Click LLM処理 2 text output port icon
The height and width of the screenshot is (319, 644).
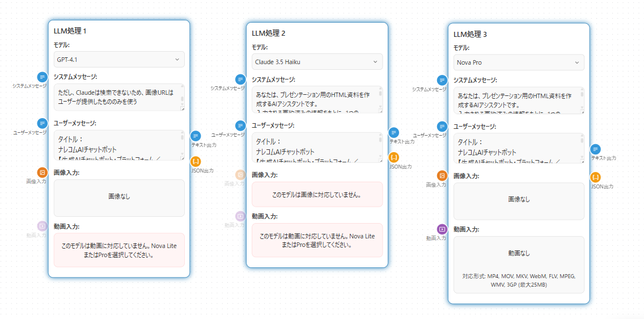click(394, 132)
